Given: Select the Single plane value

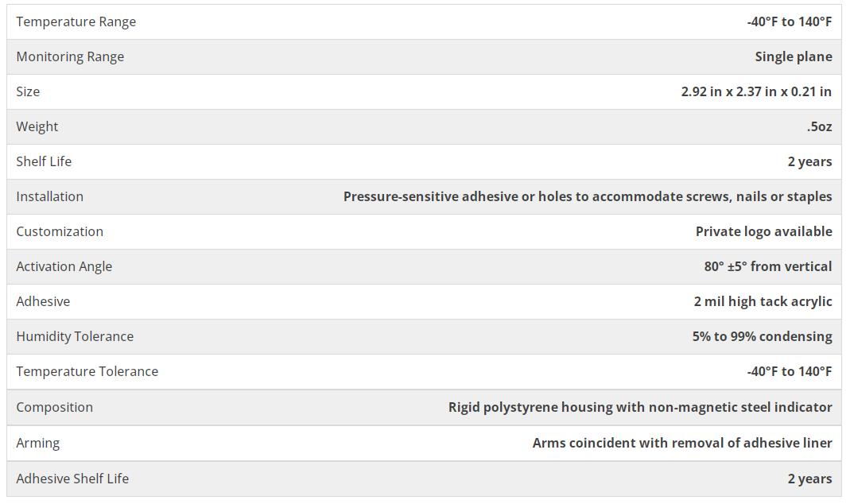Looking at the screenshot, I should pyautogui.click(x=793, y=56).
